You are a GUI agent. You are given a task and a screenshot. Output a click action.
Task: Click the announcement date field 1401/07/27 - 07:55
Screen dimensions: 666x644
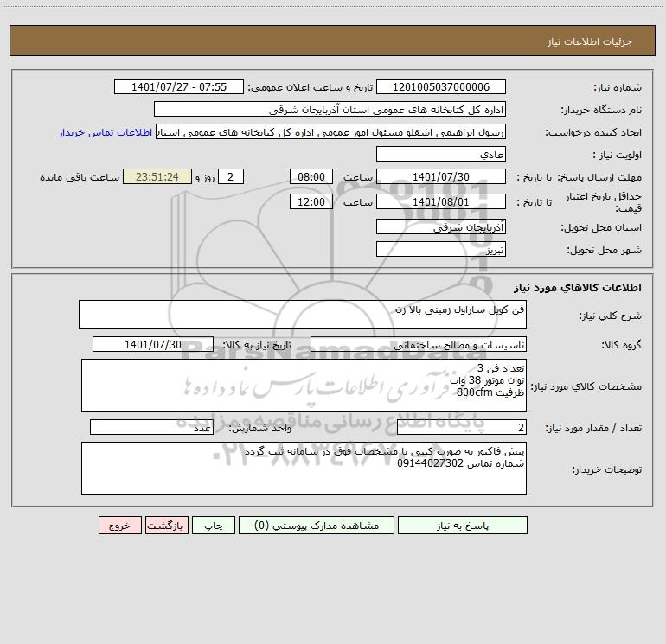pyautogui.click(x=179, y=87)
